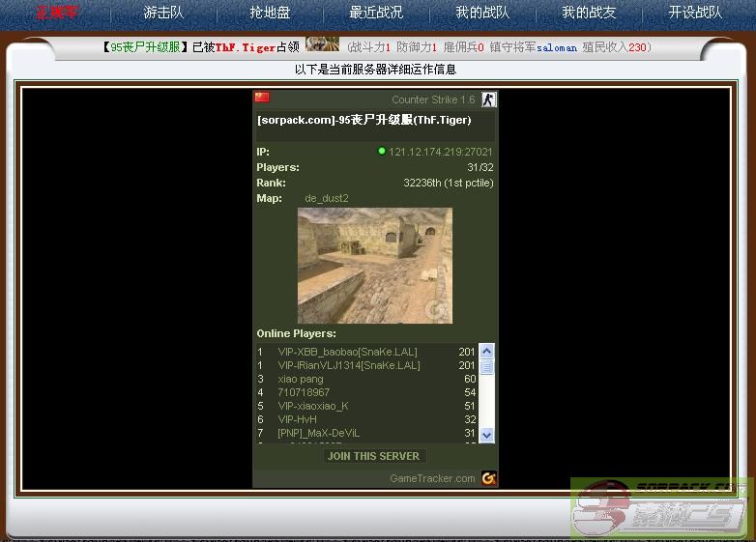Go to 最近战况 in navigation bar

(x=376, y=13)
